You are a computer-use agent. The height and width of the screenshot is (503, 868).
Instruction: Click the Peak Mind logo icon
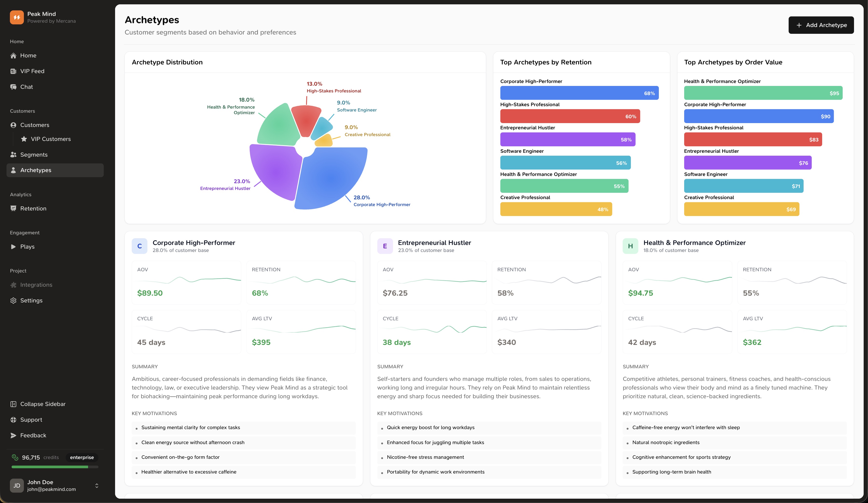tap(17, 17)
